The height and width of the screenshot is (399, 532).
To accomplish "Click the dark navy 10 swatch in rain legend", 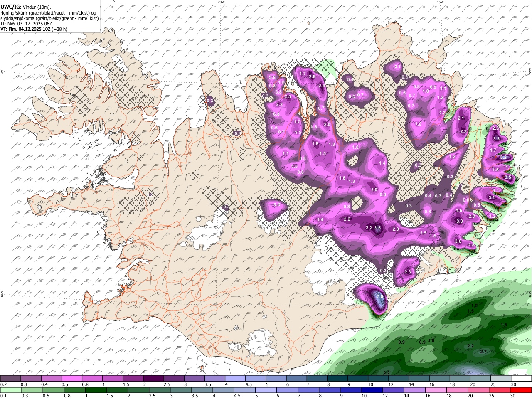I will click(372, 390).
